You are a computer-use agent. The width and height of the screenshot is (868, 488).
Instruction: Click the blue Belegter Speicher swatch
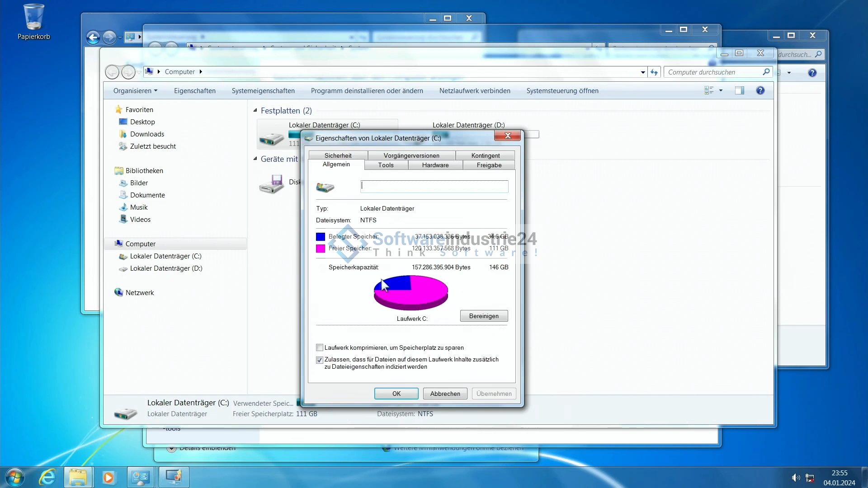click(321, 237)
